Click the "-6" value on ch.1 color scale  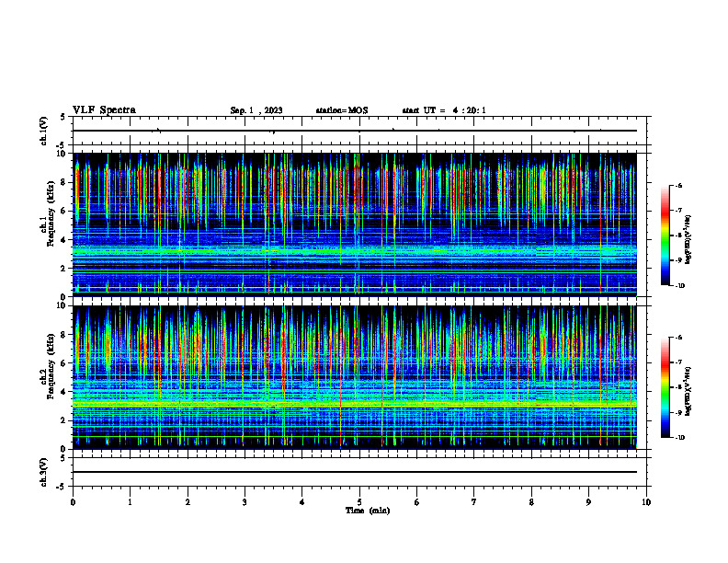[678, 185]
